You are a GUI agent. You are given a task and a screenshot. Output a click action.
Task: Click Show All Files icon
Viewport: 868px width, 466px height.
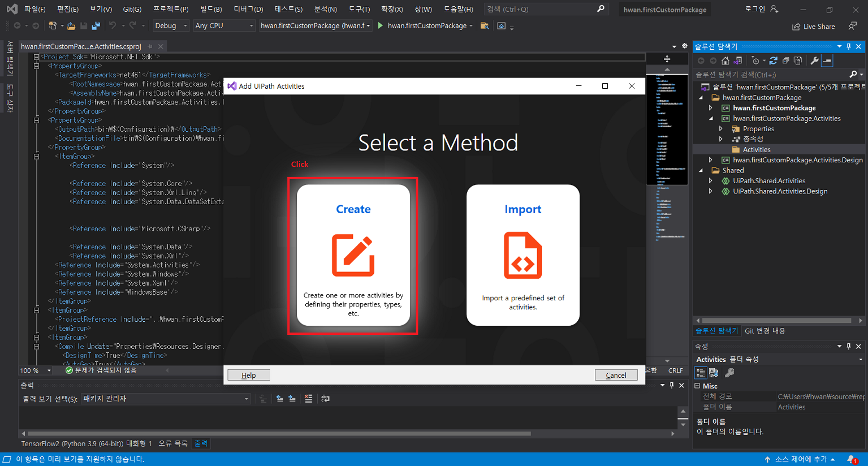(x=798, y=61)
